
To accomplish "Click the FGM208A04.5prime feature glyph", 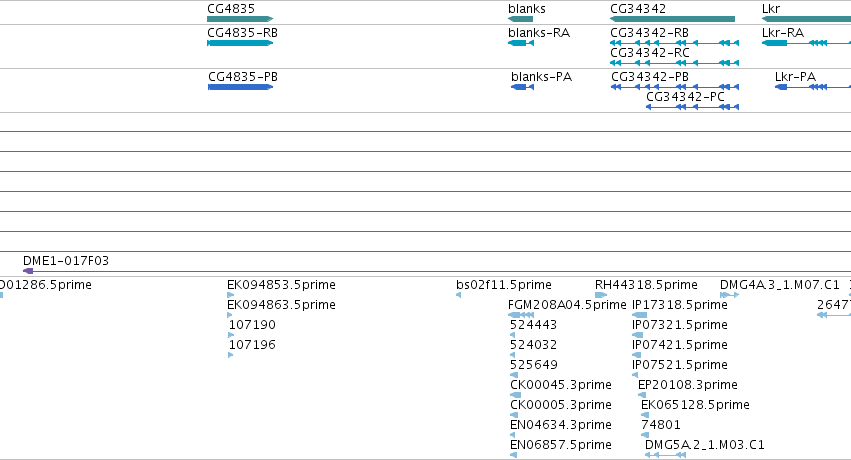I will tap(521, 315).
